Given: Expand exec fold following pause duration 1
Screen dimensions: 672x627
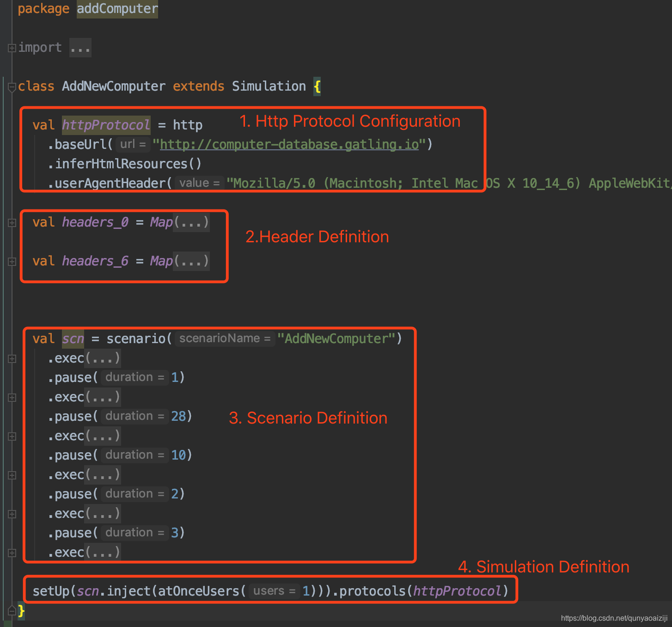Looking at the screenshot, I should pos(12,398).
